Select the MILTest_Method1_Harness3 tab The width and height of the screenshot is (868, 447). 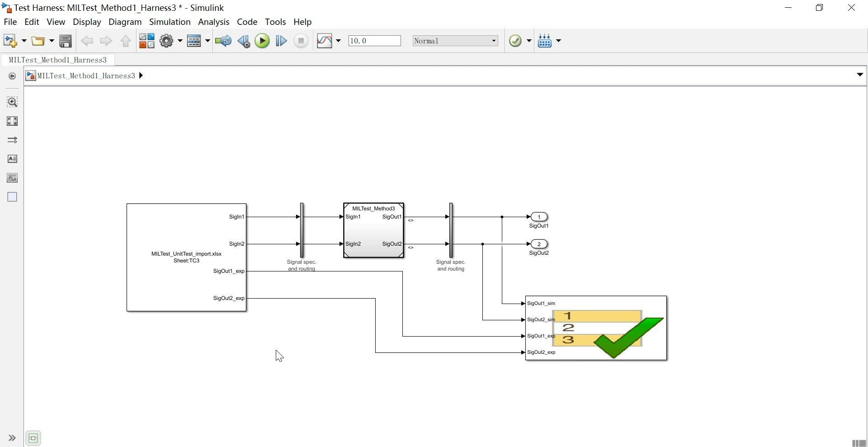click(58, 60)
